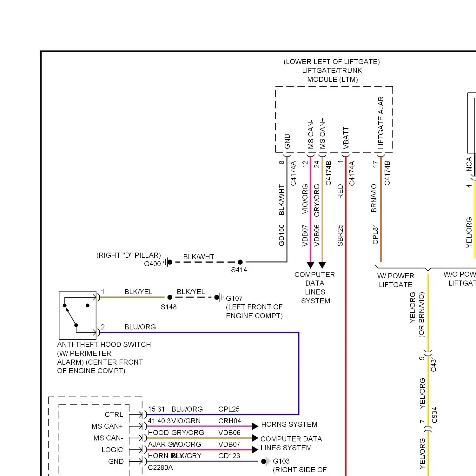Click the vertical "BRN/VIO" wire label
This screenshot has height=476, width=476.
(x=374, y=198)
